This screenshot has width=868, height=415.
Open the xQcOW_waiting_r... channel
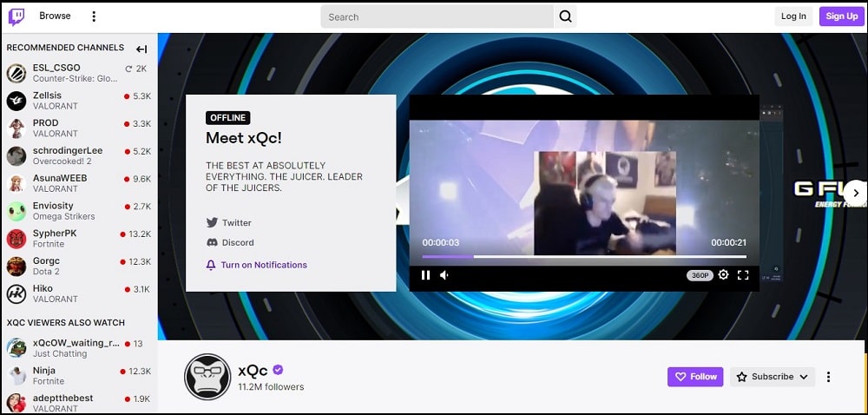point(79,348)
